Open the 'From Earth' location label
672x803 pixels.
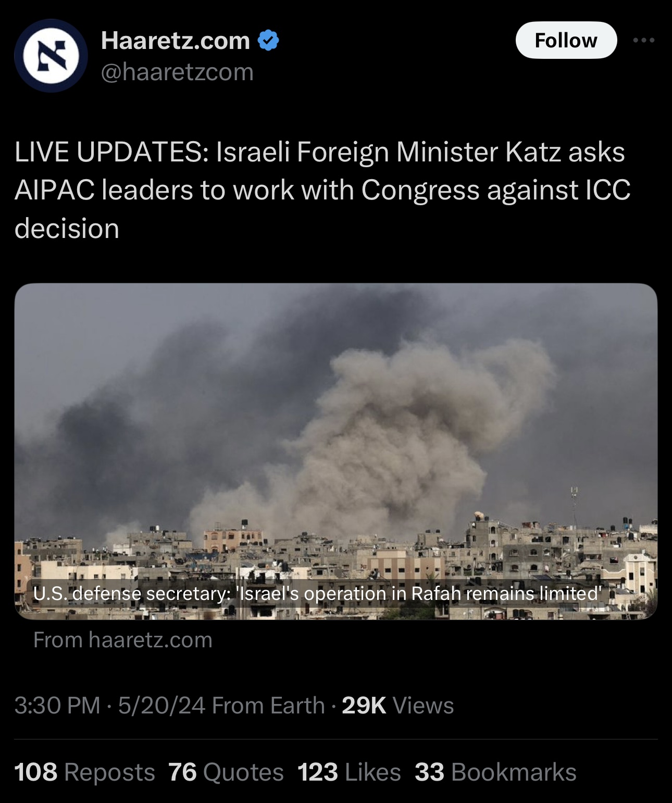[268, 706]
